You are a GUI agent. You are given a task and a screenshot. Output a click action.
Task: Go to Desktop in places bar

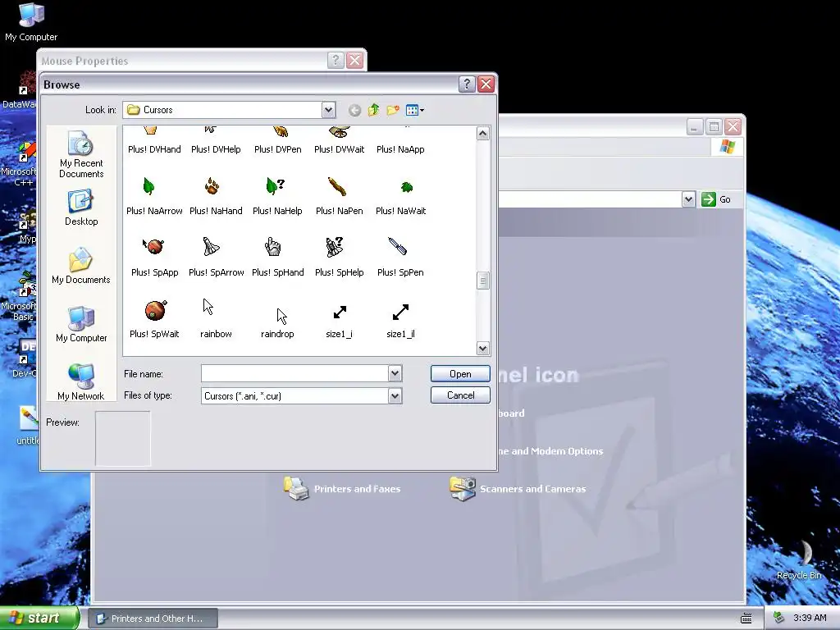tap(81, 208)
